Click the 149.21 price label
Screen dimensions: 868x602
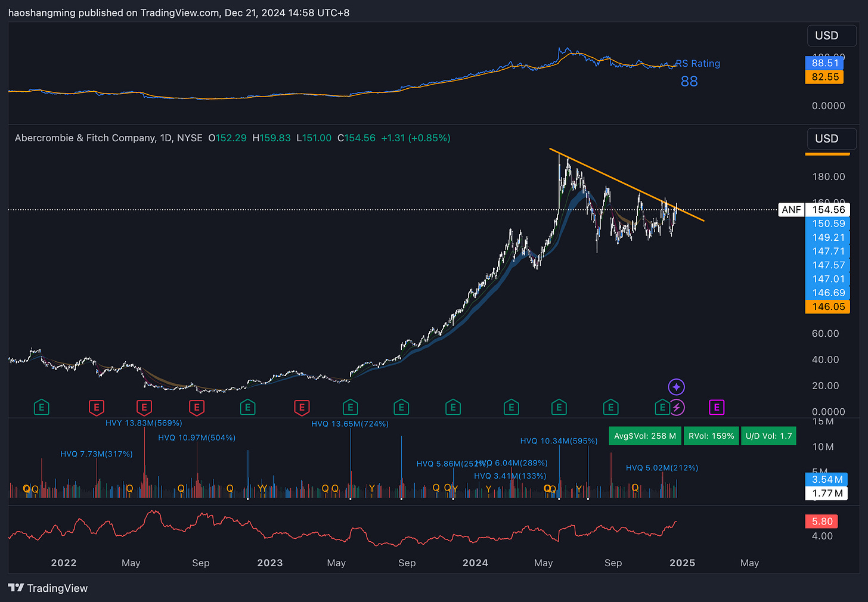point(829,237)
